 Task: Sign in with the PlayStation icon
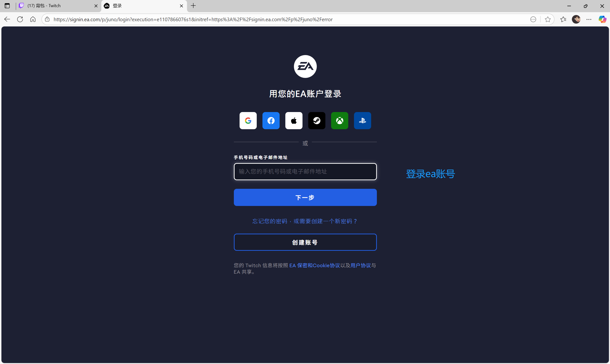pyautogui.click(x=362, y=120)
